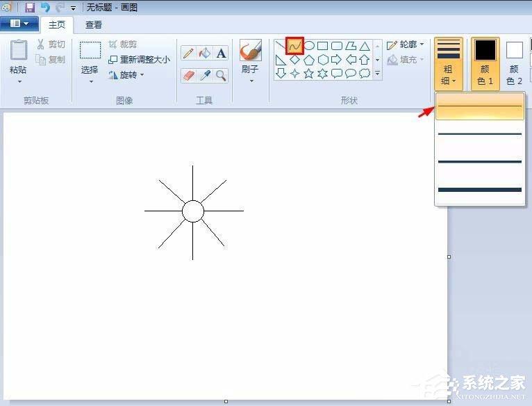
Task: Choose the Oval callout shape
Action: [x=351, y=73]
